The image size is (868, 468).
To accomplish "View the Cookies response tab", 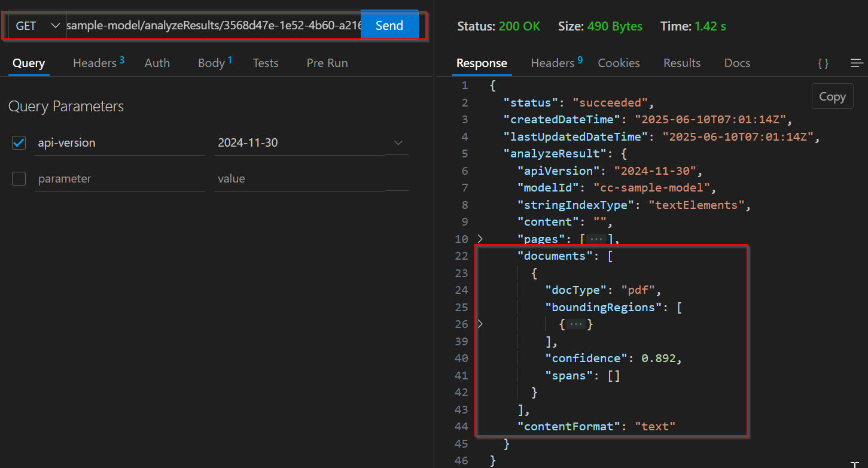I will coord(619,63).
